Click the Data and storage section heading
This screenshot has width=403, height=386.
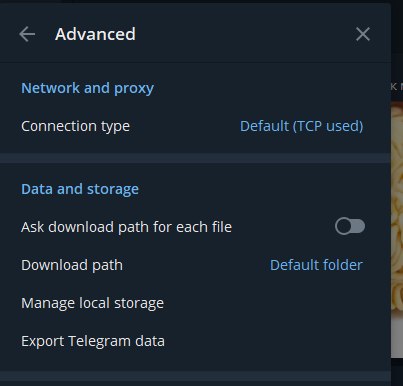point(80,189)
